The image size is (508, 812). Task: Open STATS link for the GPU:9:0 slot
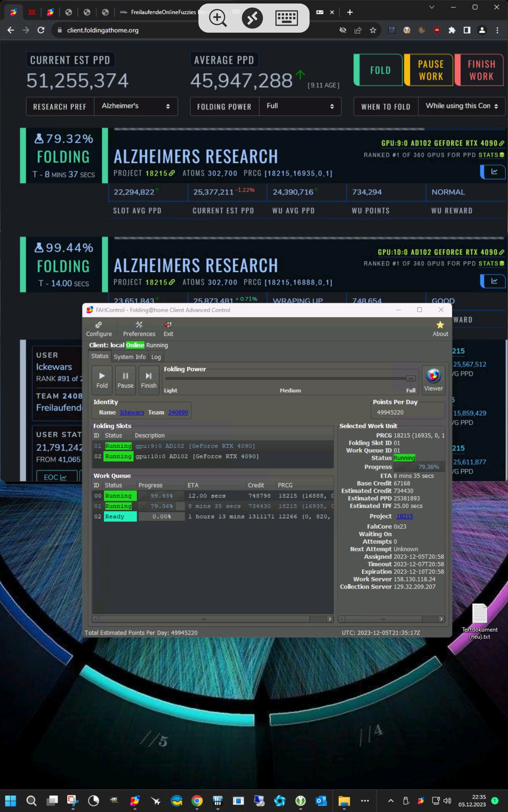click(x=491, y=155)
